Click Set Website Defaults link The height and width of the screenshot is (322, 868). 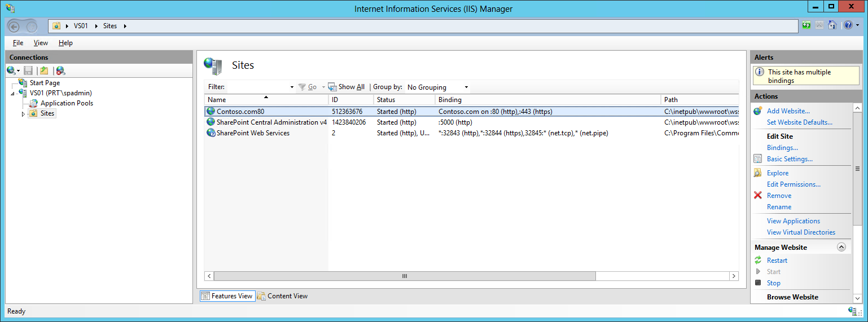point(799,122)
